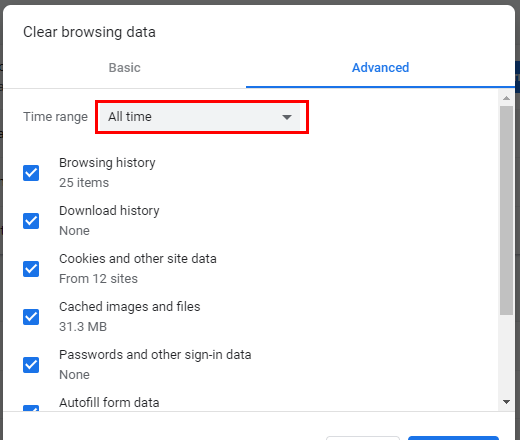The width and height of the screenshot is (520, 440).
Task: Click the vertical scrollbar thumb
Action: pyautogui.click(x=506, y=210)
